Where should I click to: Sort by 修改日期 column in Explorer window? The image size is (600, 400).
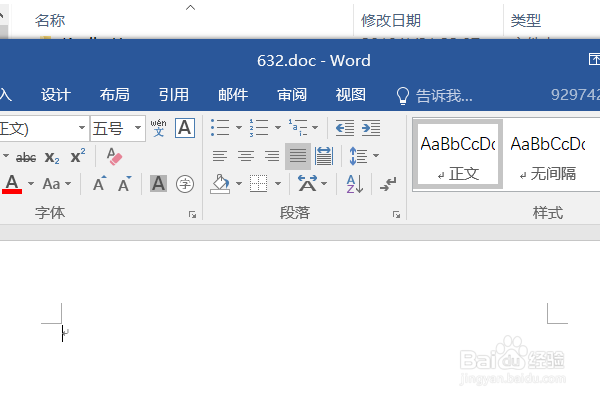(391, 21)
